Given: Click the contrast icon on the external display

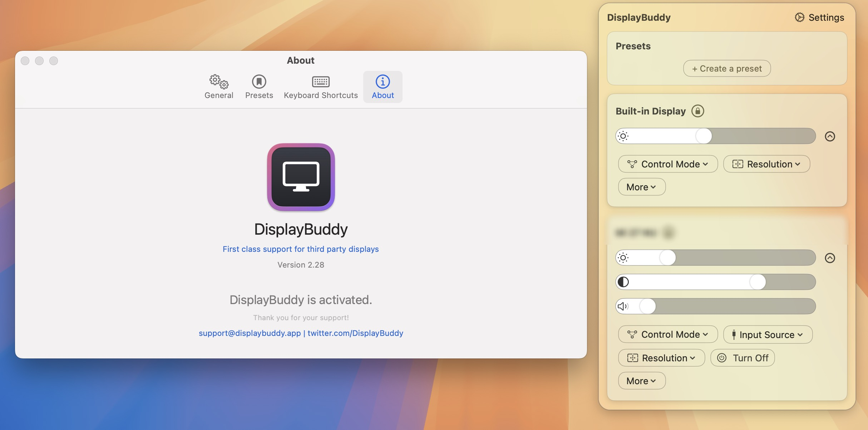Looking at the screenshot, I should pyautogui.click(x=623, y=282).
